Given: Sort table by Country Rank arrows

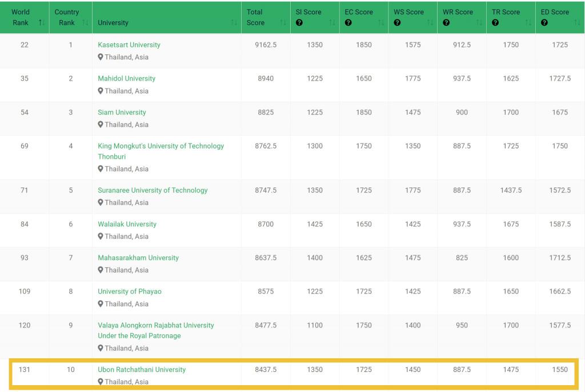Looking at the screenshot, I should tap(85, 23).
